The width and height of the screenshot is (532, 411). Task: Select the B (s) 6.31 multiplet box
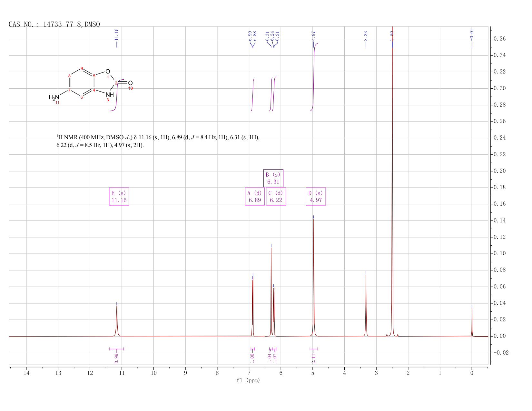click(x=273, y=178)
